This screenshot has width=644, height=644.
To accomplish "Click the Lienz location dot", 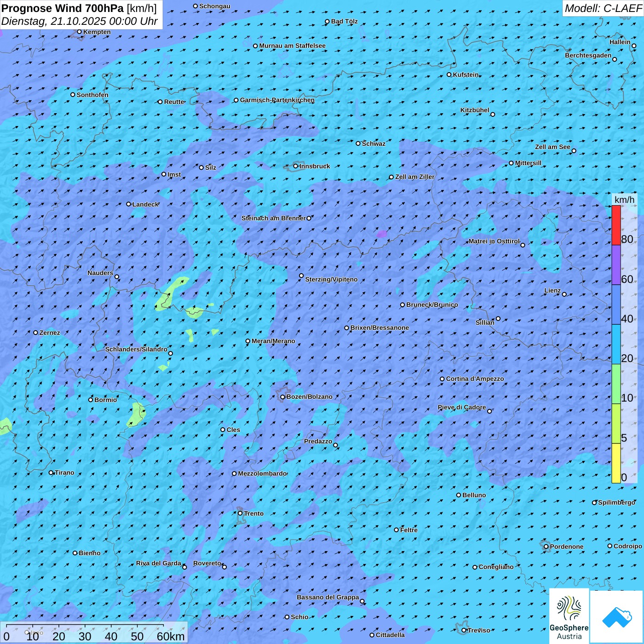I will (564, 294).
